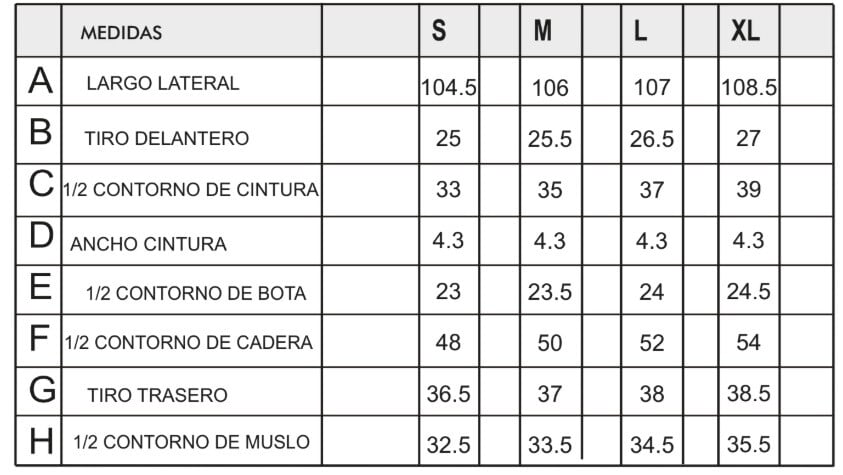
Task: Click the TIRO DELANTERO label
Action: 167,139
